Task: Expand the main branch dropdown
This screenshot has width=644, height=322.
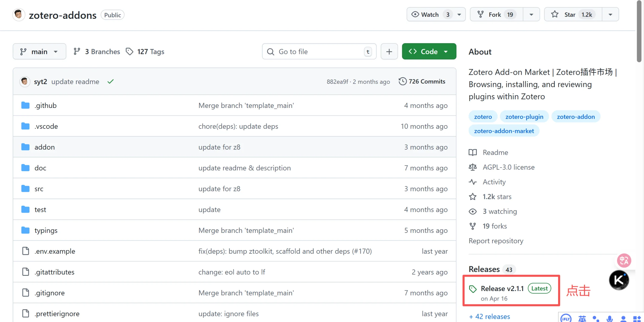Action: tap(39, 52)
